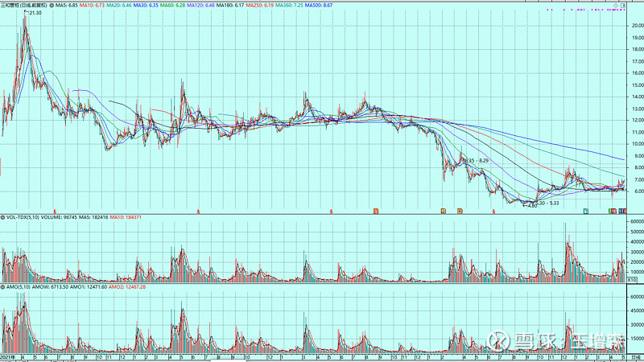Click the 21.30 peak price label
Viewport: 644px width, 362px height.
click(x=34, y=13)
